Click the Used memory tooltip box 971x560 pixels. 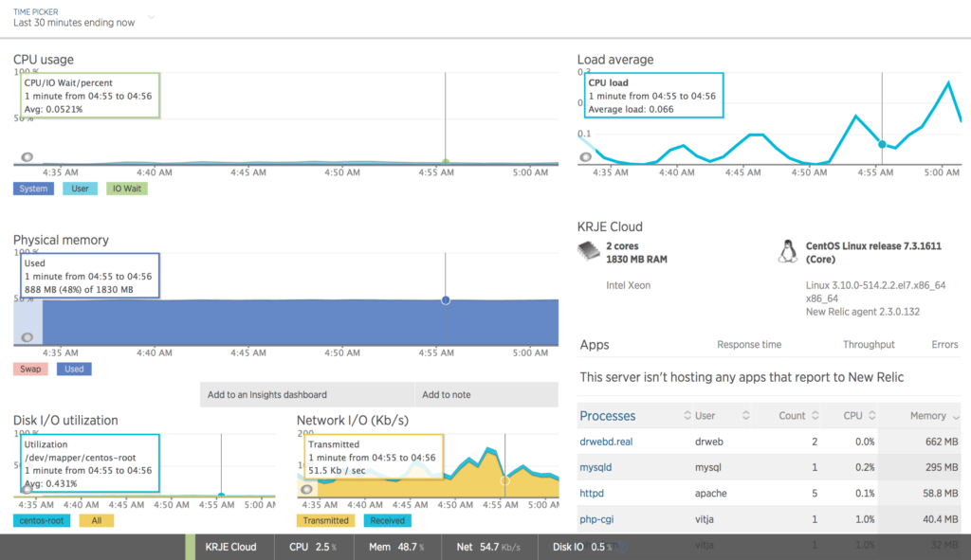click(89, 276)
